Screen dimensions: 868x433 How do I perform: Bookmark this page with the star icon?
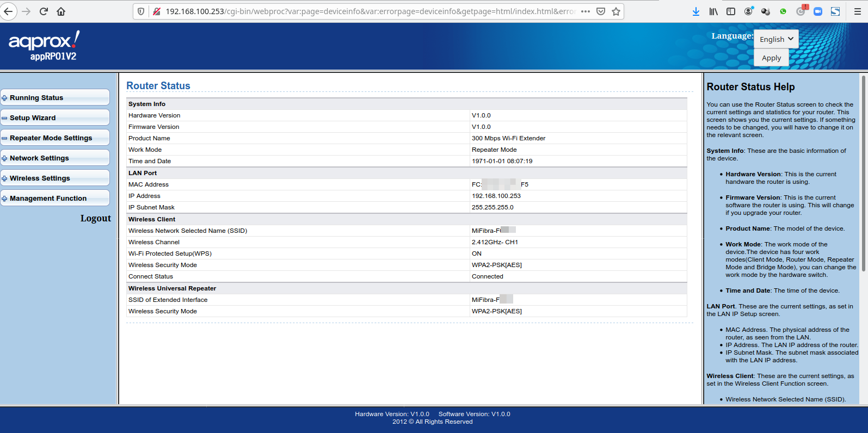pyautogui.click(x=616, y=11)
